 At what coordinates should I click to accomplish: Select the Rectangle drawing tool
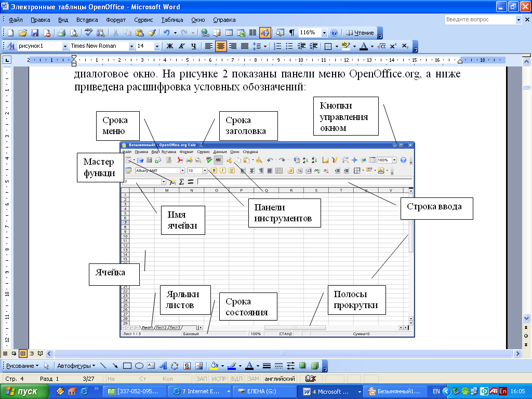127,366
